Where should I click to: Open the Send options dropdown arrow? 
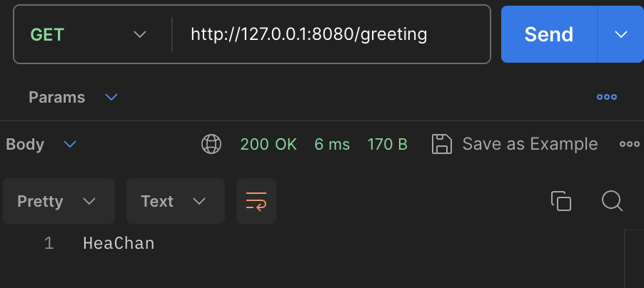coord(620,34)
